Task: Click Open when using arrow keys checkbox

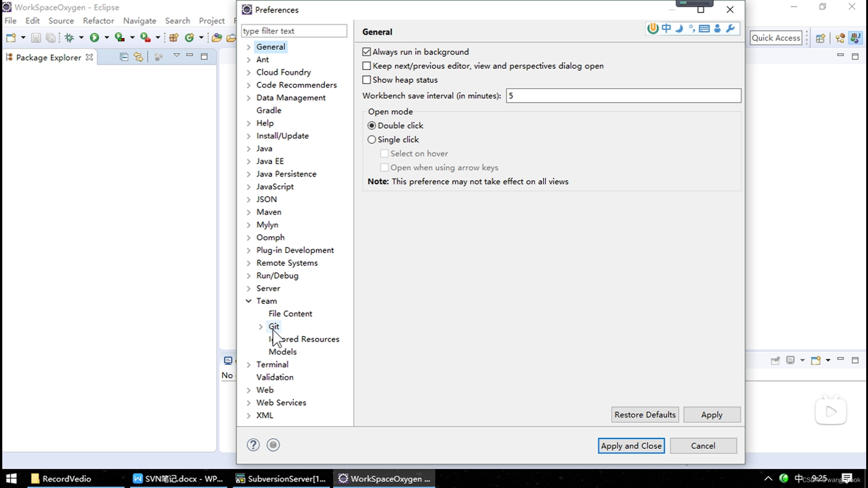Action: (384, 168)
